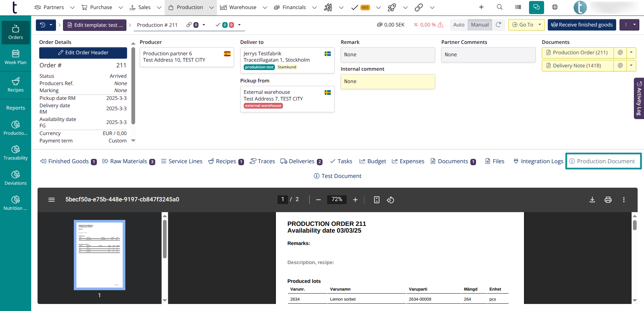Download the PDF document

point(592,200)
